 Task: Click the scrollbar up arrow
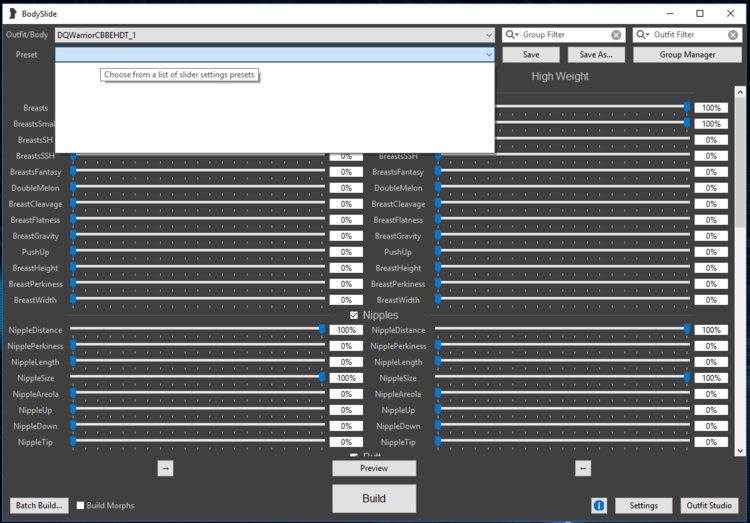(740, 91)
